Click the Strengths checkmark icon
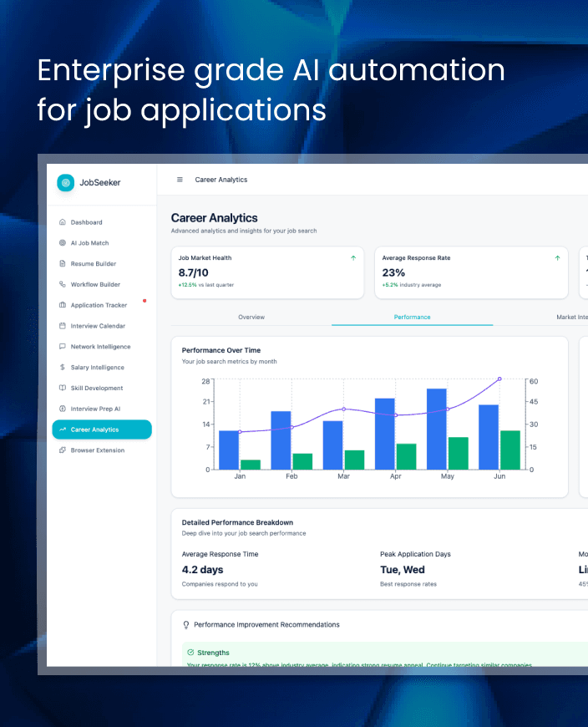This screenshot has width=588, height=727. pyautogui.click(x=190, y=653)
